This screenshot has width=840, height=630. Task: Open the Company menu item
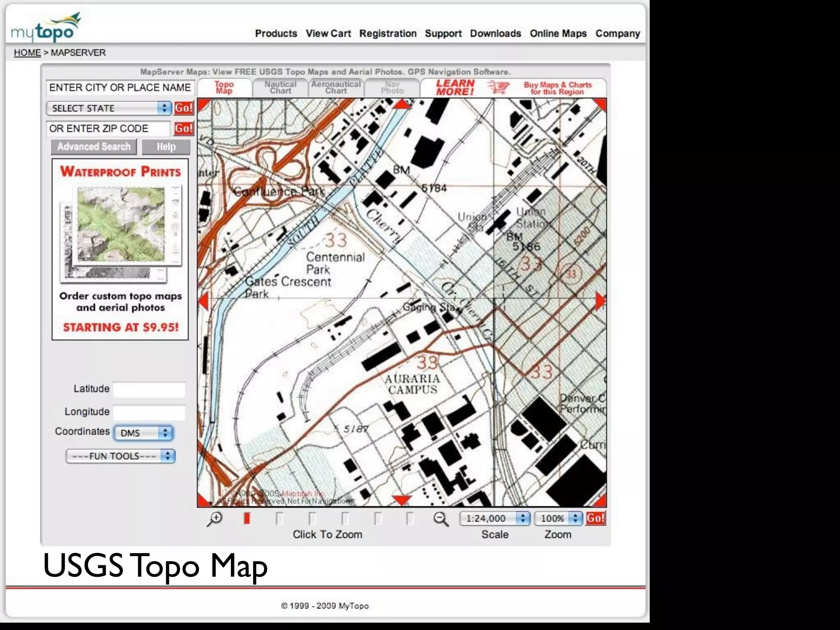click(618, 34)
